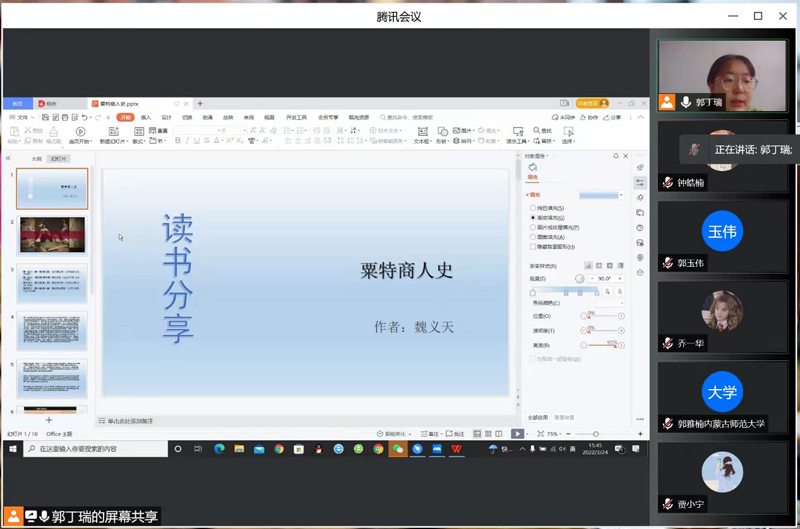Switch to the 插入 ribbon tab

[x=146, y=118]
